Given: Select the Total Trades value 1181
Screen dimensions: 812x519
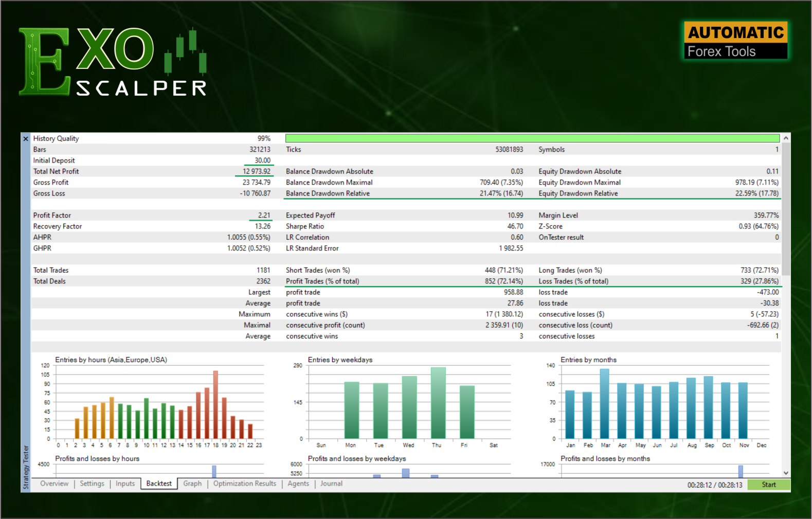Looking at the screenshot, I should [x=263, y=270].
